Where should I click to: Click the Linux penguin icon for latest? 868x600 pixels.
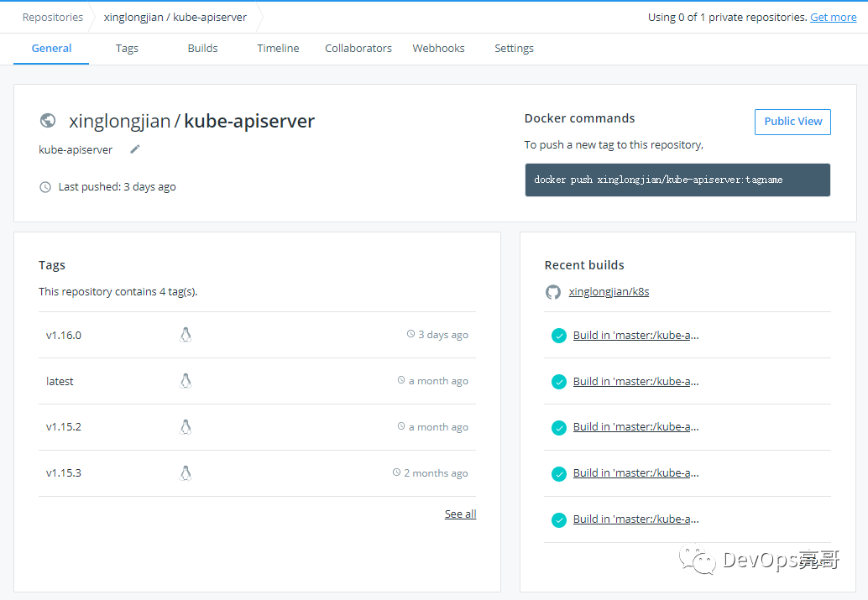186,381
